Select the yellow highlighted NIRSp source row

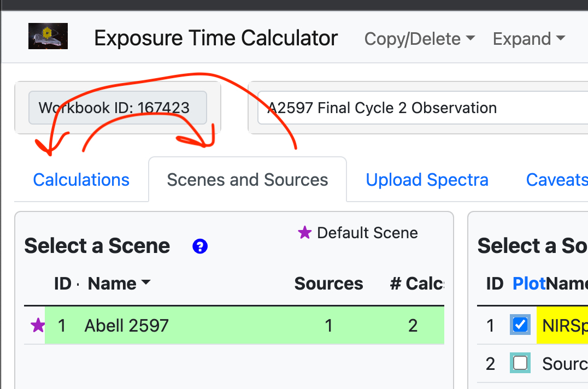point(563,326)
